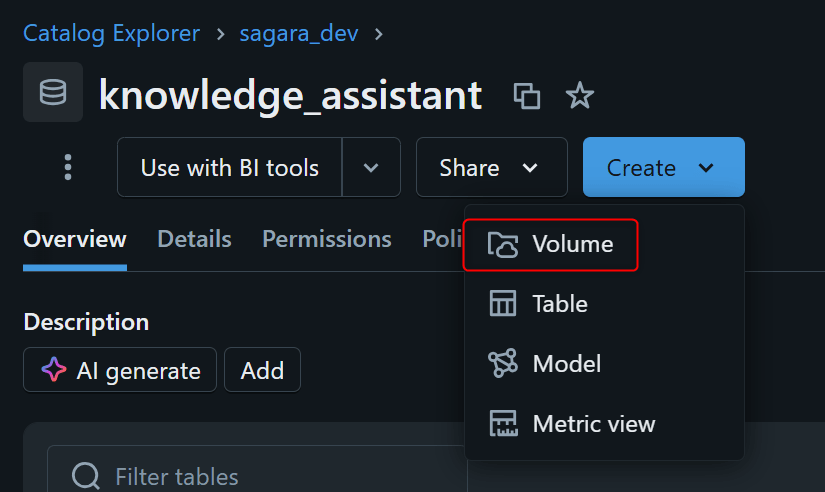This screenshot has height=492, width=825.
Task: Toggle the Create dropdown menu
Action: 663,167
